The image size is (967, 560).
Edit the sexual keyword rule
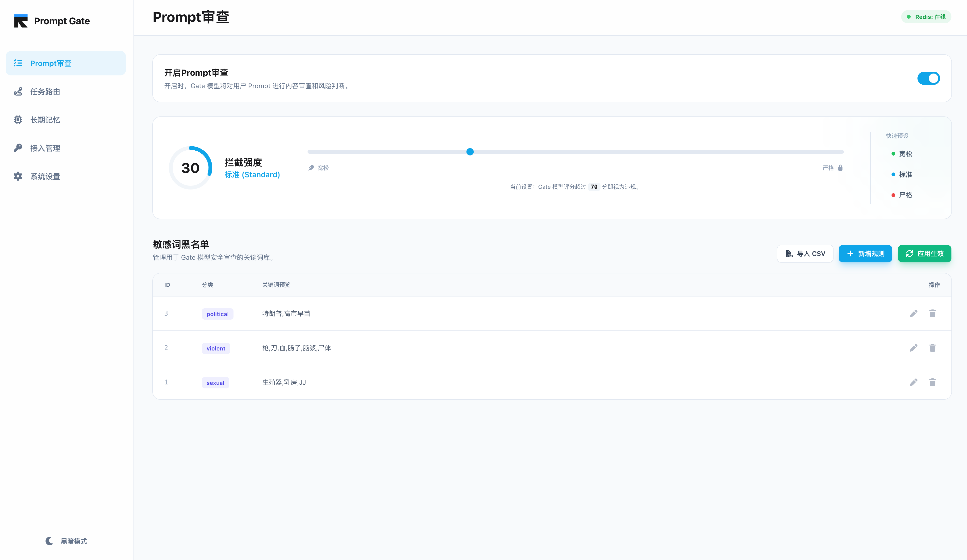pos(913,382)
